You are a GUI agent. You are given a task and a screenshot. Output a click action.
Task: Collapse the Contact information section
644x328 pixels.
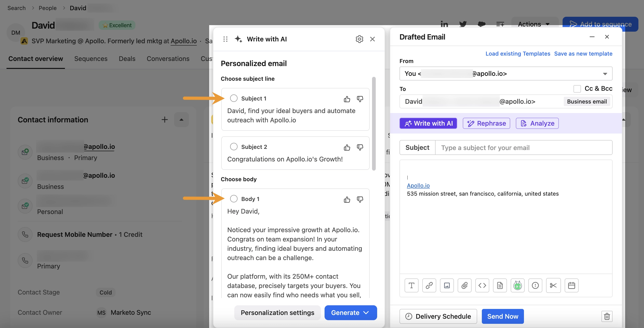(181, 120)
